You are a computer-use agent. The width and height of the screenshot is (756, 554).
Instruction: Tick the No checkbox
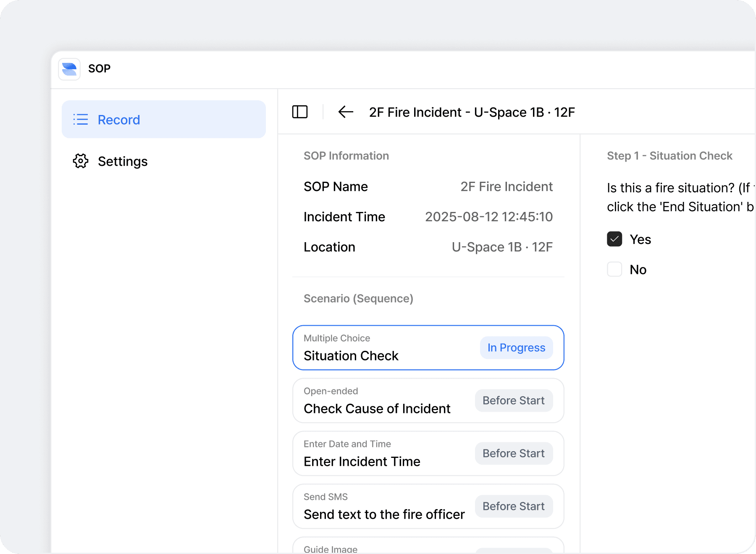(614, 269)
